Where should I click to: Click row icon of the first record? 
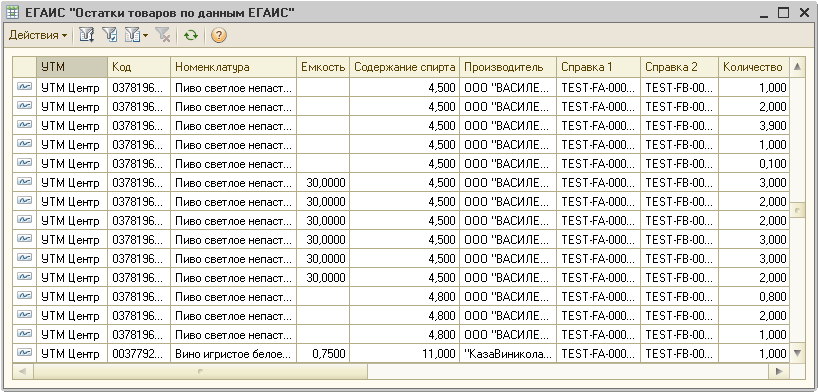[x=24, y=87]
